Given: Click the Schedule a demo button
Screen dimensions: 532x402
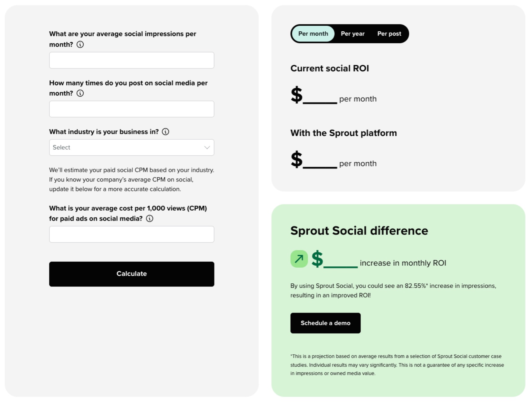Looking at the screenshot, I should pos(325,323).
